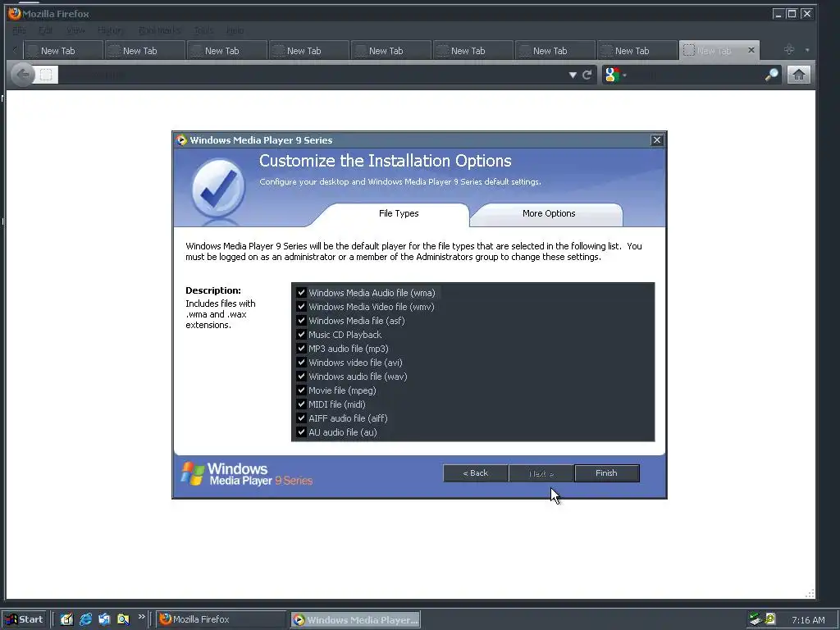Click the Description heading text
840x630 pixels.
click(x=213, y=290)
